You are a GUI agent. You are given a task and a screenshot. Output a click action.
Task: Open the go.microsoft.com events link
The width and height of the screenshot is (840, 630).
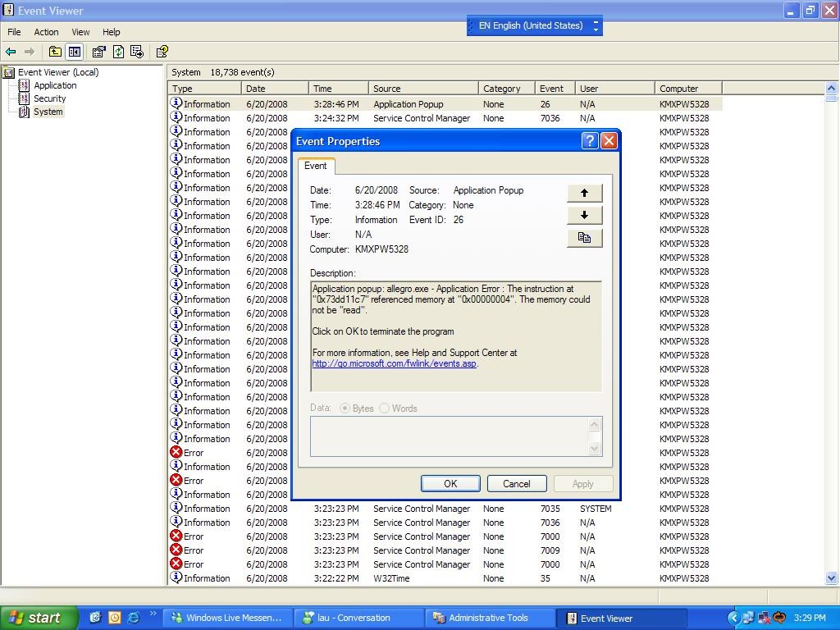[394, 363]
